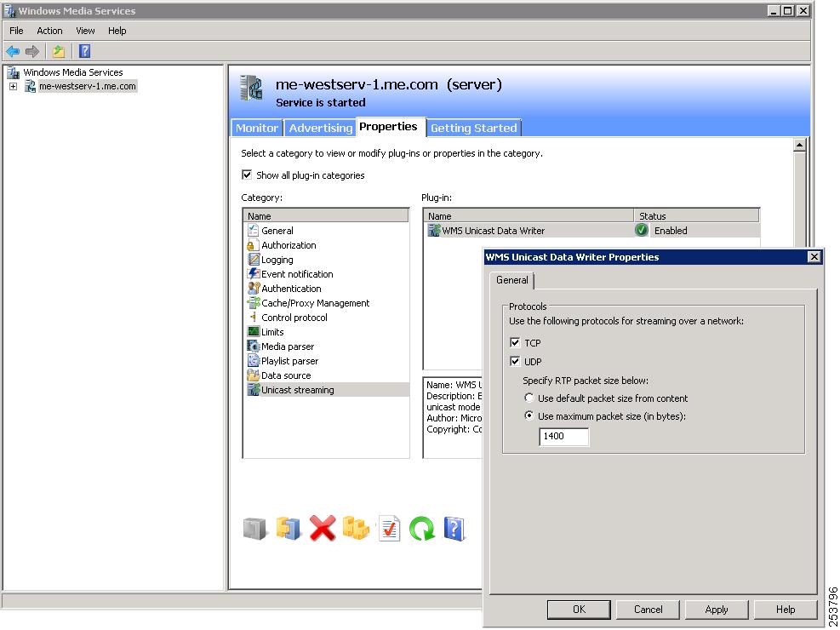
Task: Click the Event notification lightning icon
Action: coord(254,274)
